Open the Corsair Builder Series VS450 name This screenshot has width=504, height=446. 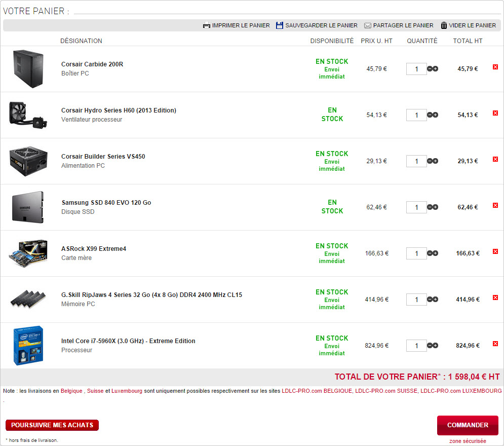tap(103, 157)
